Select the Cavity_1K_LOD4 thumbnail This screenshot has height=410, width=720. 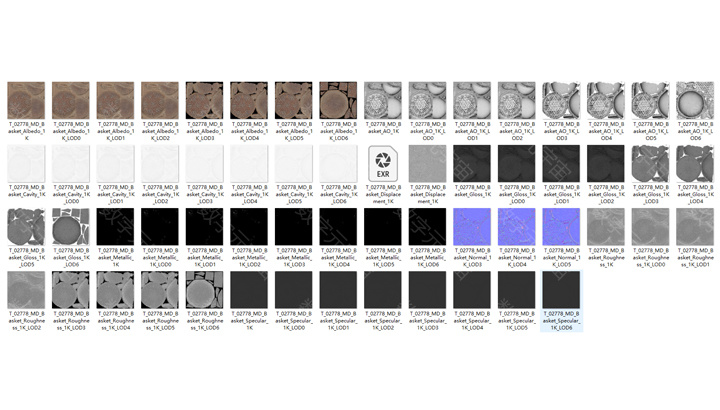tap(249, 164)
